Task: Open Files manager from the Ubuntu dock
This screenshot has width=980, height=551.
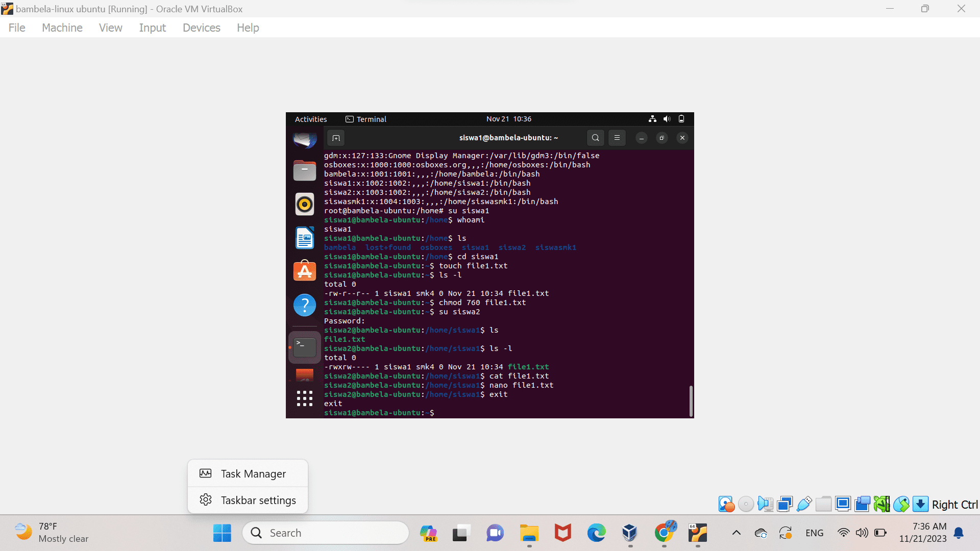Action: tap(305, 170)
